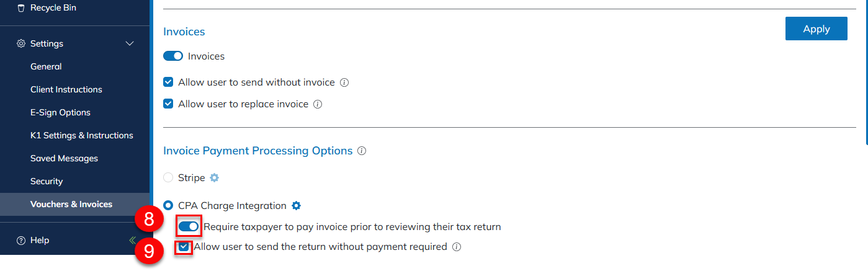The image size is (868, 271).
Task: Open E-Sign Options settings page
Action: click(x=60, y=113)
